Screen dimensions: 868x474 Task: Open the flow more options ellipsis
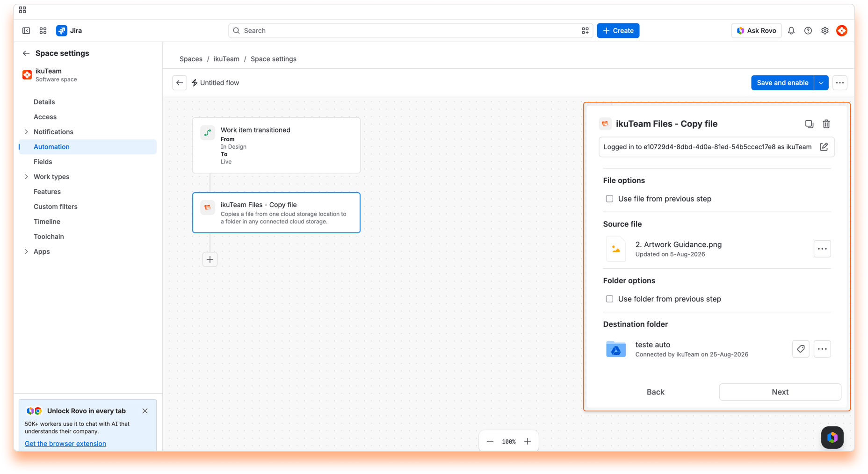[840, 83]
